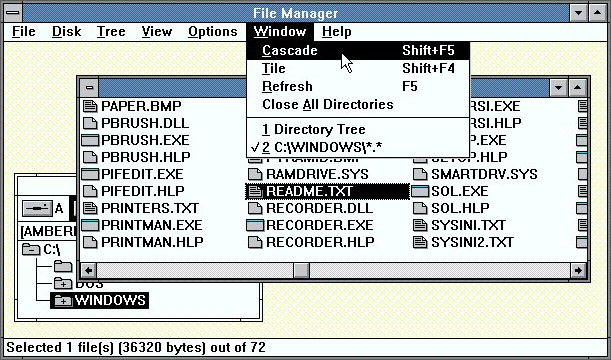Screen dimensions: 611x360
Task: Click the horizontal scrollbar right arrow
Action: 578,270
